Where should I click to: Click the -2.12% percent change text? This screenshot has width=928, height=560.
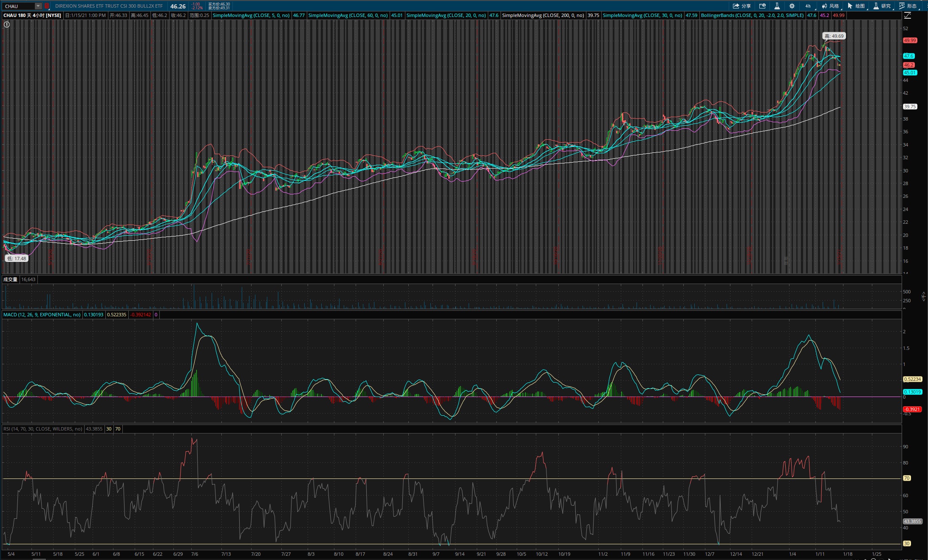pos(197,8)
